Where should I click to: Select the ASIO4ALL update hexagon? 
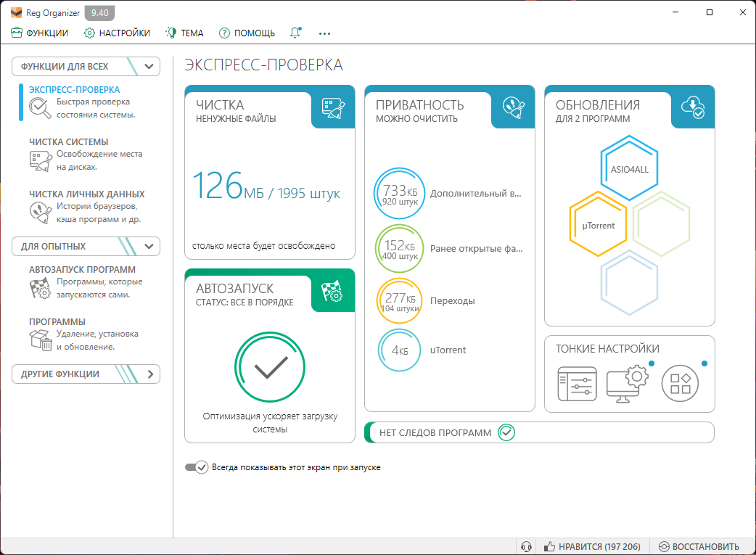click(629, 169)
